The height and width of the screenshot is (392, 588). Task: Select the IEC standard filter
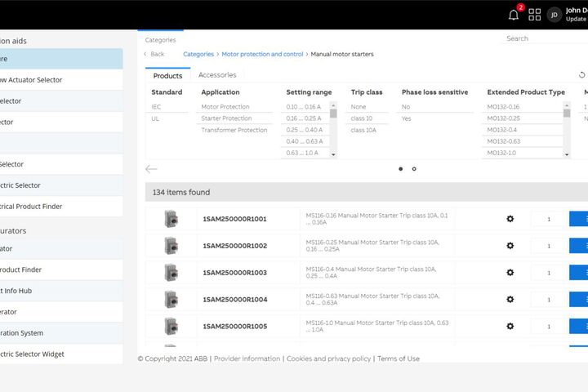pyautogui.click(x=157, y=107)
